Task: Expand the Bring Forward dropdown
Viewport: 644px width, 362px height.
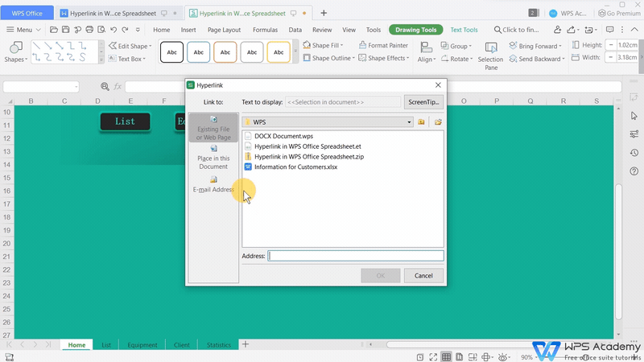Action: coord(562,47)
